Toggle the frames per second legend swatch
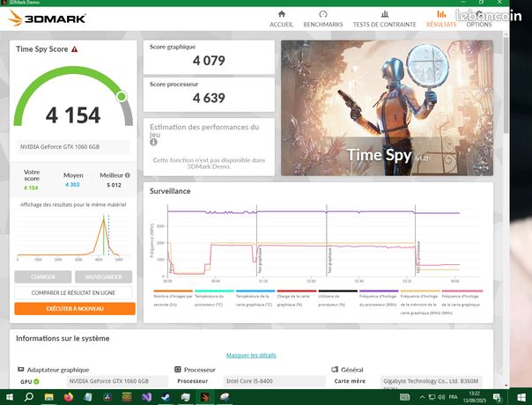This screenshot has width=532, height=405. point(173,291)
